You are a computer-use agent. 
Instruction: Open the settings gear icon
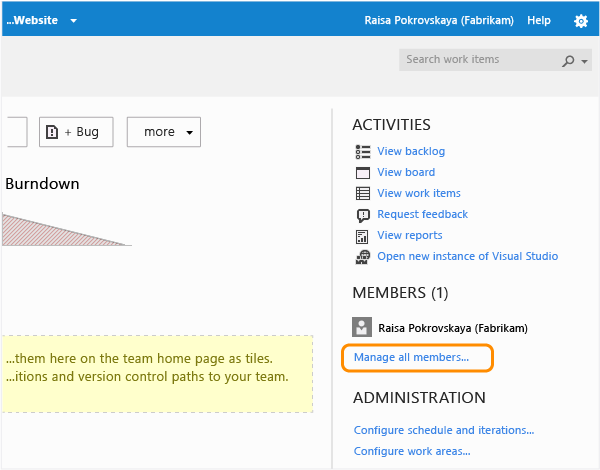tap(580, 21)
